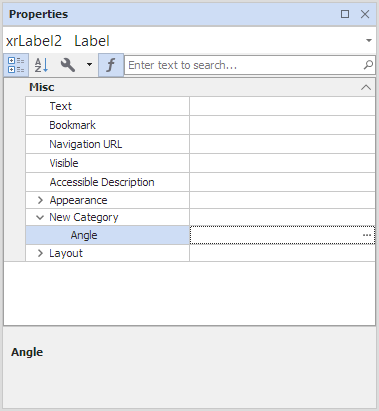This screenshot has height=411, width=379.
Task: Sort properties alphabetically with A-Z icon
Action: (x=41, y=65)
